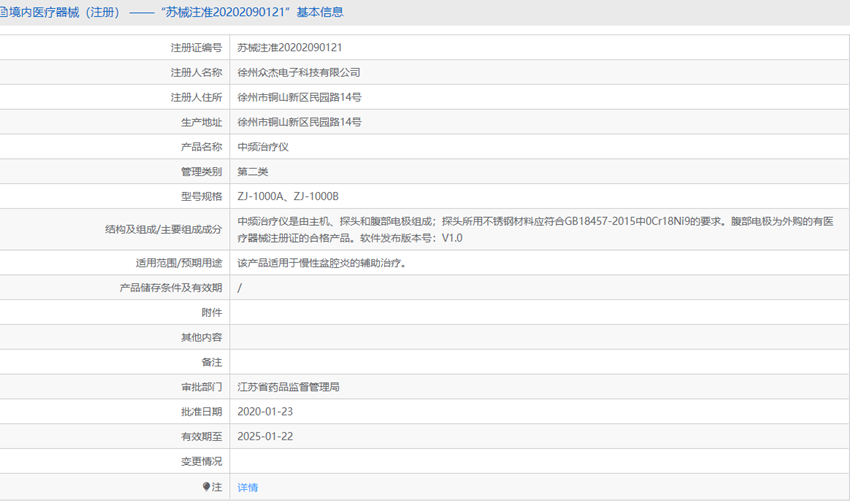Image resolution: width=850 pixels, height=502 pixels.
Task: Click the 注册人名称 label
Action: click(x=196, y=73)
